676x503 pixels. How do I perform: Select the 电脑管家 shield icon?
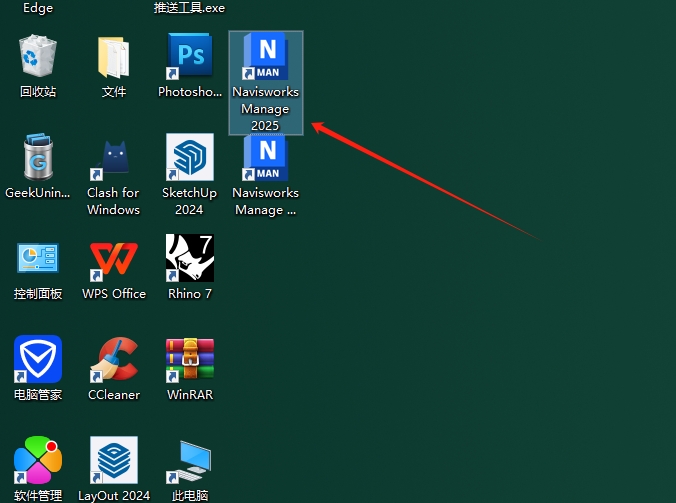(38, 359)
